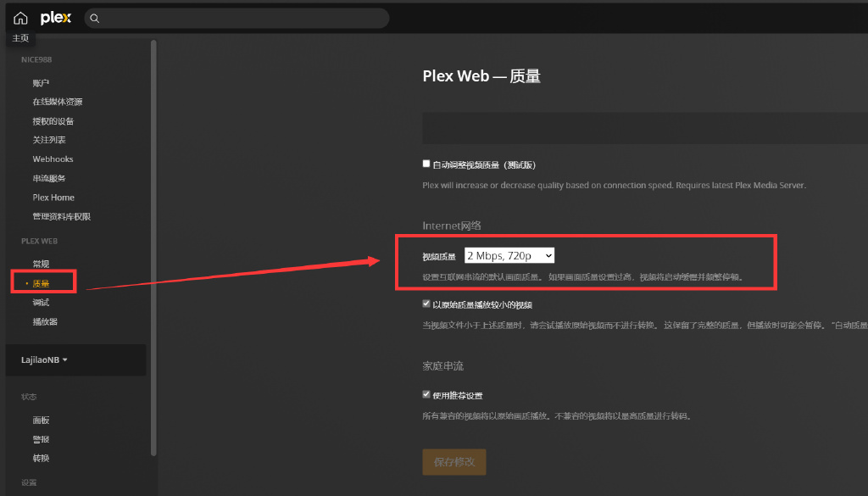Toggle 自动调整视频质量 checkbox
This screenshot has width=868, height=496.
(426, 164)
